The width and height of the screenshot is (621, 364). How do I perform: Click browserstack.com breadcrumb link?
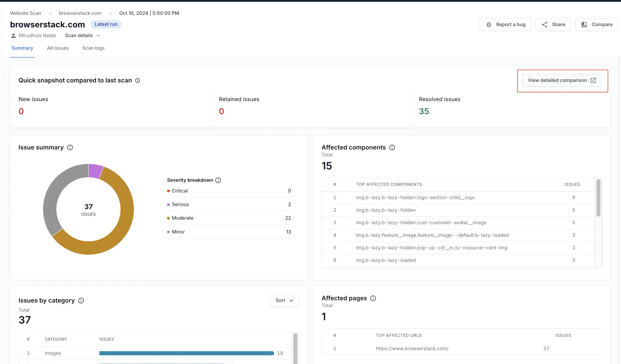[x=80, y=13]
